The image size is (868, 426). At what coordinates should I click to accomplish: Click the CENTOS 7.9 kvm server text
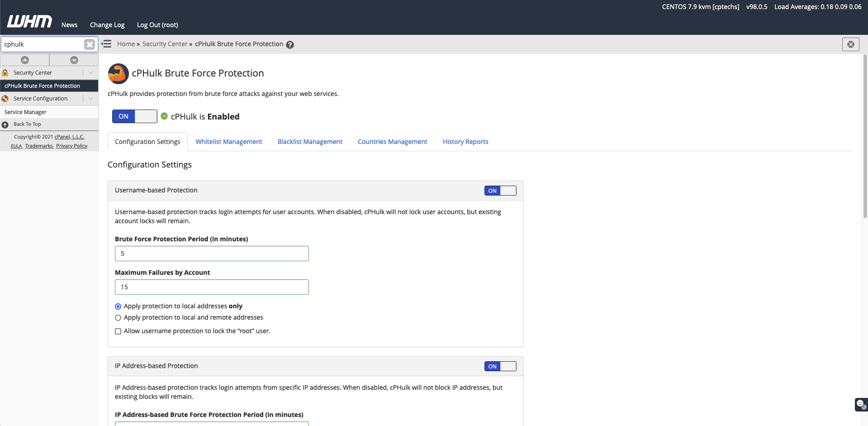(x=701, y=7)
